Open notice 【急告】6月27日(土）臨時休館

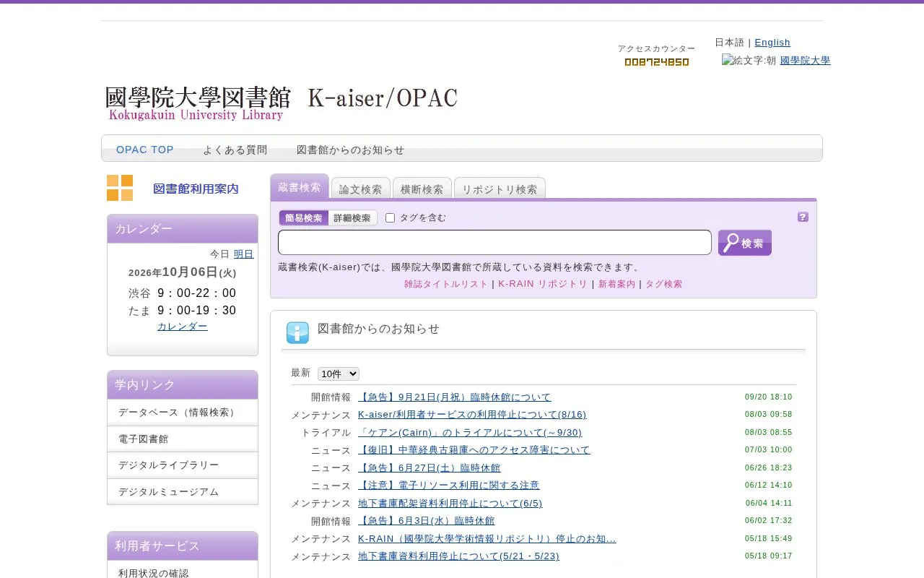(x=430, y=467)
